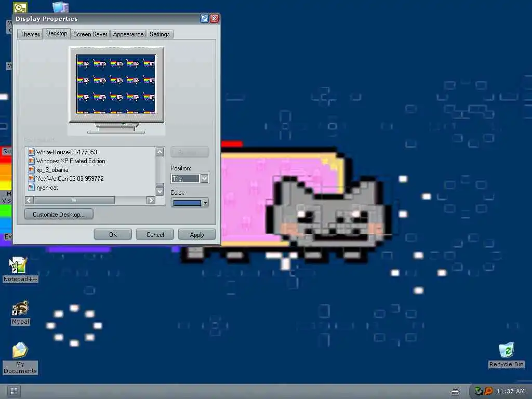This screenshot has height=399, width=532.
Task: Select Yes-We-Can-03-03-959772 background
Action: point(70,179)
